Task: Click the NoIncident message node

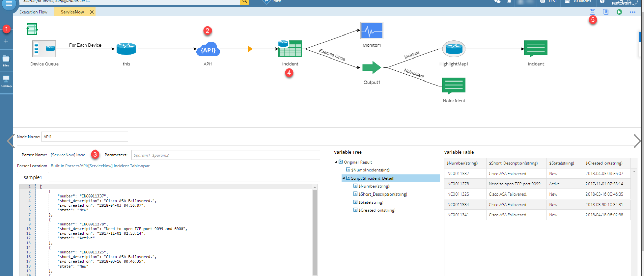Action: [x=453, y=86]
